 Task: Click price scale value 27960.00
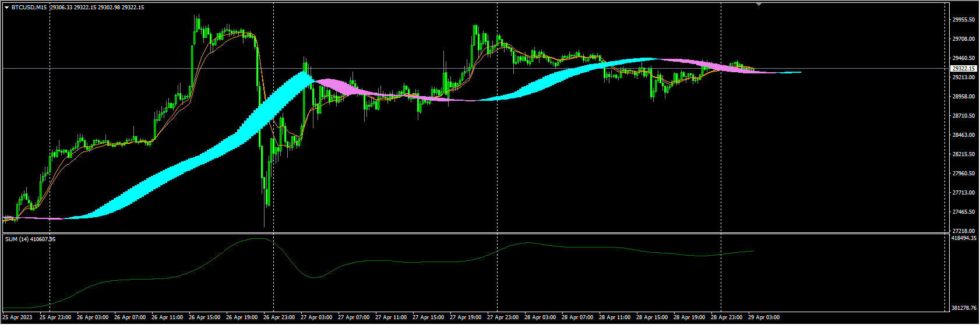click(964, 173)
